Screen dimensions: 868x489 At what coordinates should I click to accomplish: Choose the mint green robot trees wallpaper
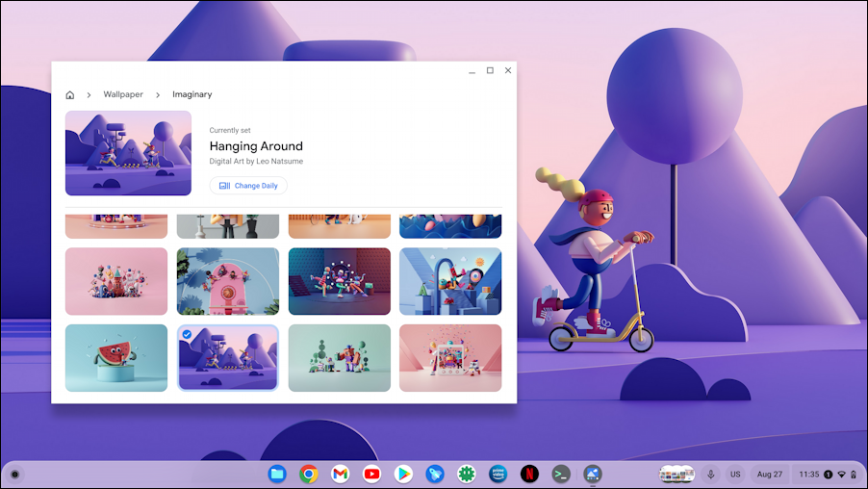(340, 358)
